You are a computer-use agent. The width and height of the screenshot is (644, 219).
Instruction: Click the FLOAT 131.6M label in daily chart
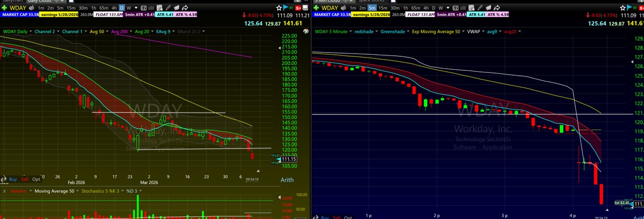click(109, 14)
